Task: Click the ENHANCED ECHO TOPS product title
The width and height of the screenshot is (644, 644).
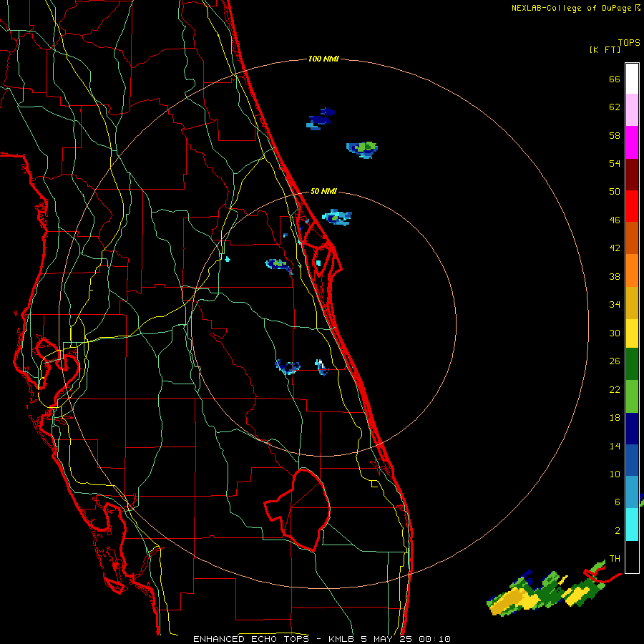Action: click(251, 639)
